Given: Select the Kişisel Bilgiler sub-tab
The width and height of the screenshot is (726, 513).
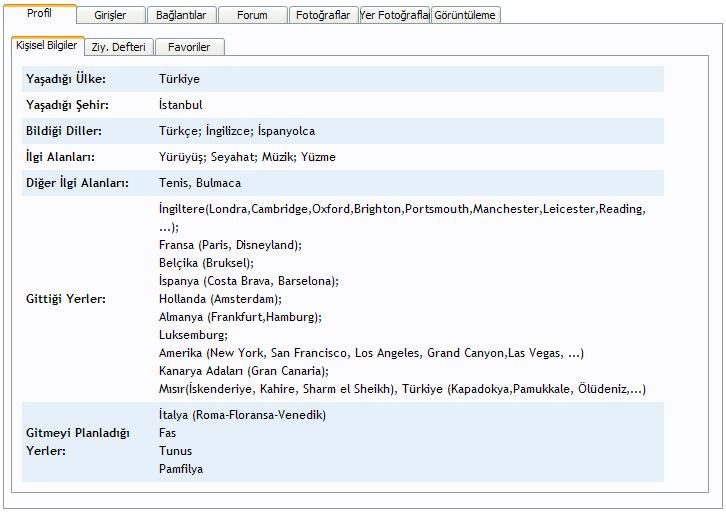Looking at the screenshot, I should (47, 46).
